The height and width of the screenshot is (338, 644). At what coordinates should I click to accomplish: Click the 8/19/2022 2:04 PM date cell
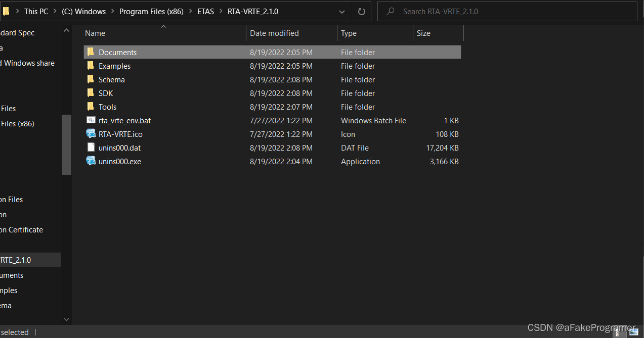[x=281, y=161]
